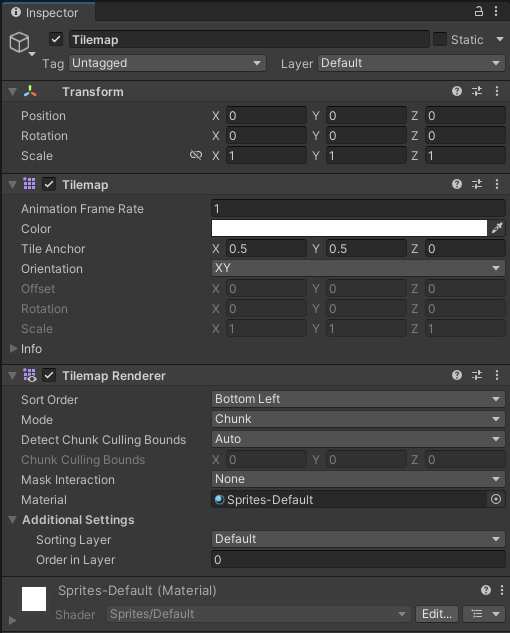Viewport: 510px width, 633px height.
Task: Open the Inspector tab options menu
Action: [x=496, y=11]
